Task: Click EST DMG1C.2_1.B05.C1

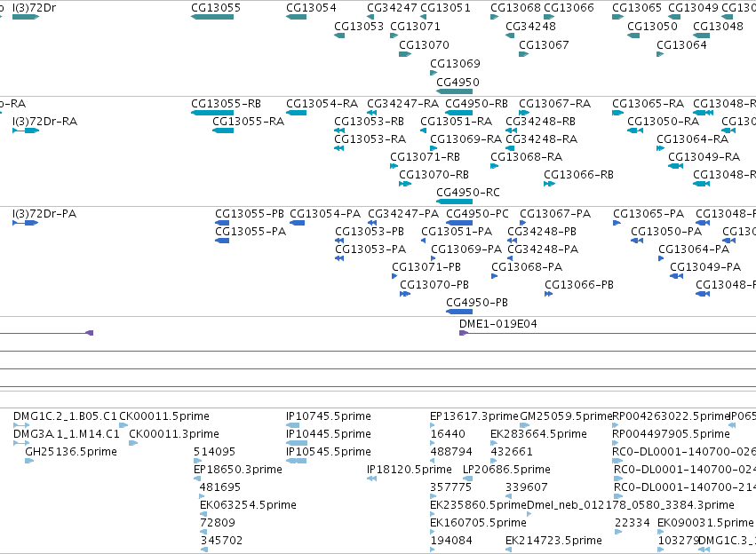Action: point(65,416)
